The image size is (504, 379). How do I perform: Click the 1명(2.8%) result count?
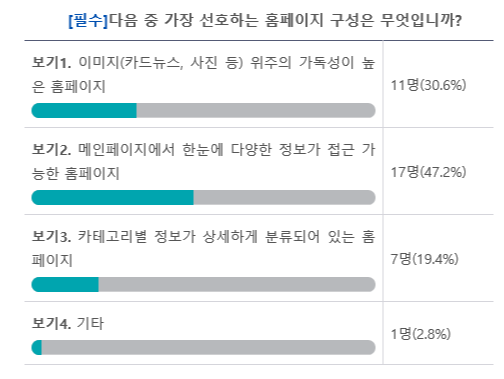point(421,334)
